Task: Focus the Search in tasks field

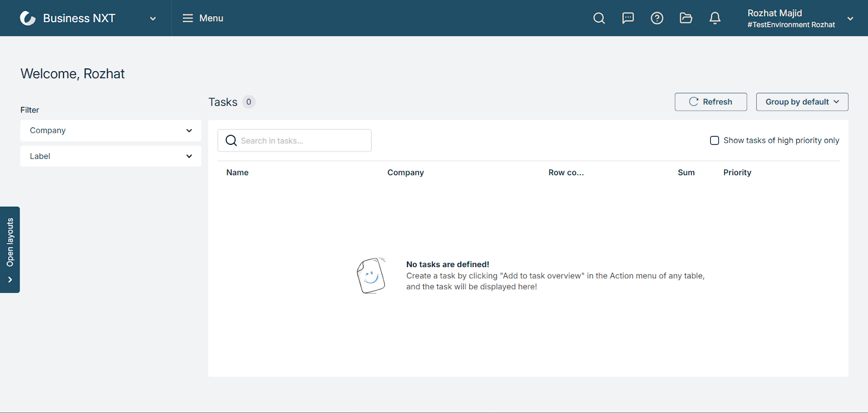Action: pos(295,141)
